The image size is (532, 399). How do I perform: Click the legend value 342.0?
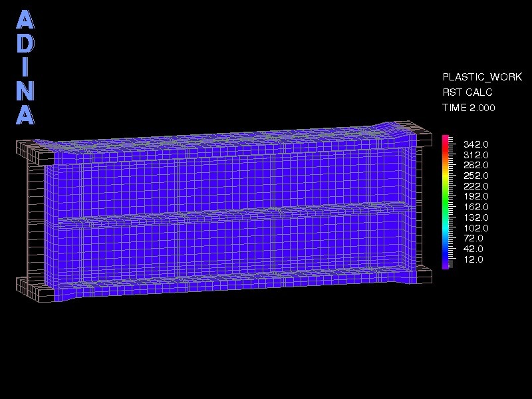pyautogui.click(x=476, y=144)
